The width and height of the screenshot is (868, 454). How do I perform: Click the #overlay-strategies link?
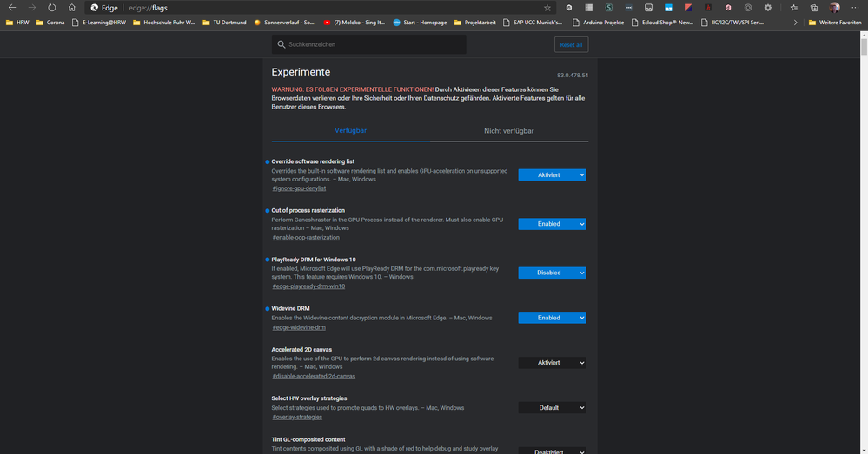click(x=297, y=417)
